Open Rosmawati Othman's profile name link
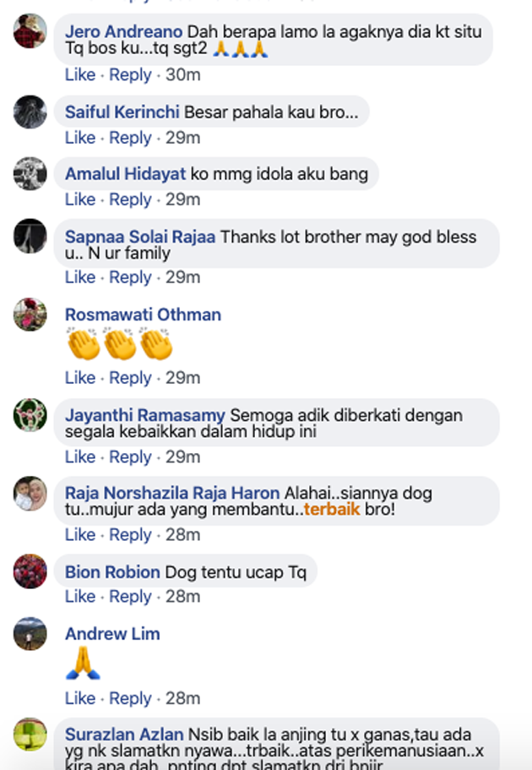Viewport: 532px width, 770px height. pyautogui.click(x=143, y=314)
